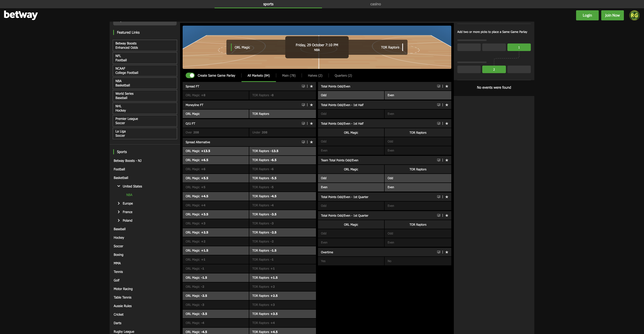The height and width of the screenshot is (334, 644).
Task: Star the Overtime market
Action: coord(447,252)
